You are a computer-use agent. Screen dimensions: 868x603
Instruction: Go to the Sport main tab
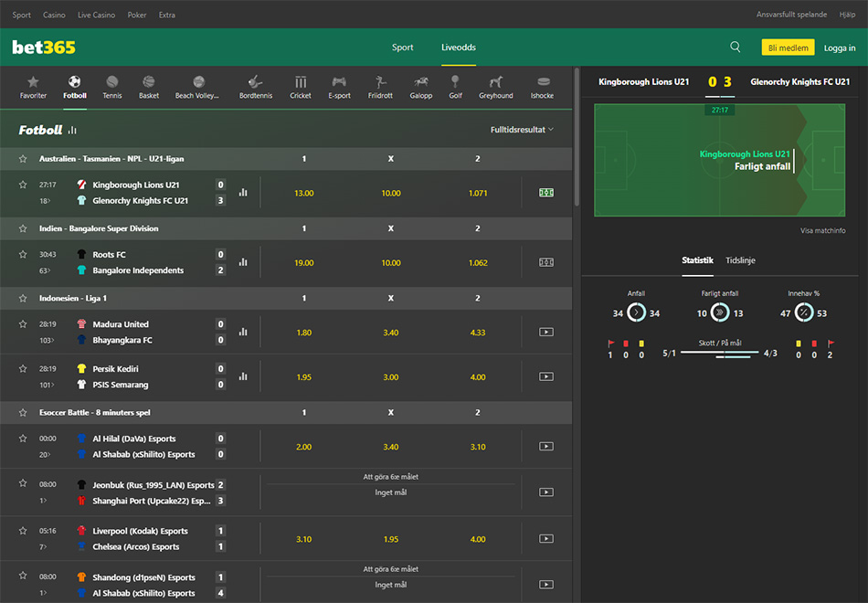403,48
